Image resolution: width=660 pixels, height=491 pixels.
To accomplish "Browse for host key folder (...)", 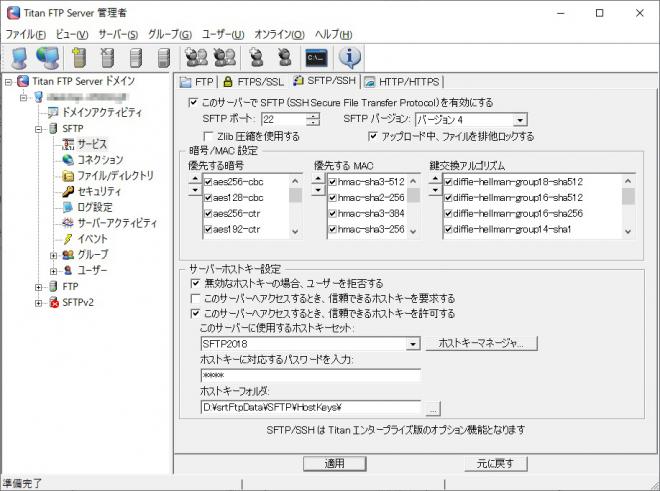I will 434,408.
